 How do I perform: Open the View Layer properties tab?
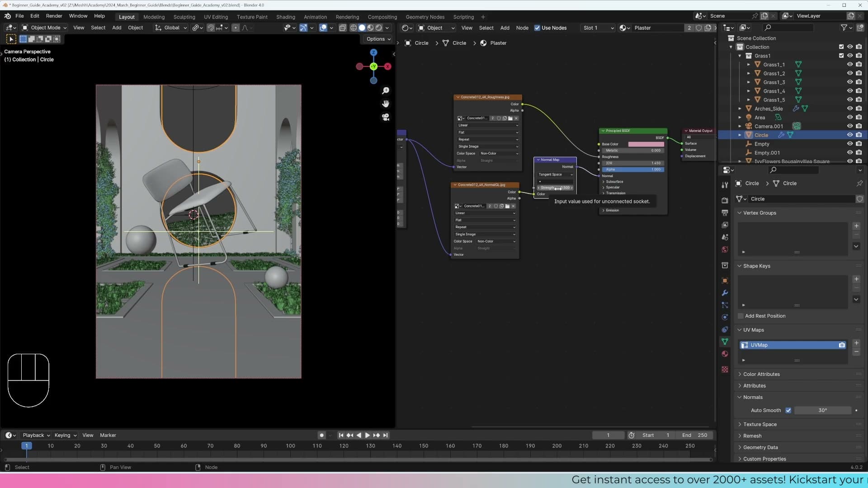[725, 225]
